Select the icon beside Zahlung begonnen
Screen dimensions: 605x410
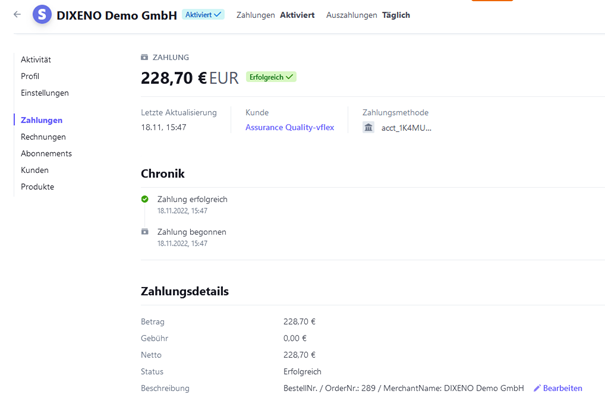[145, 232]
